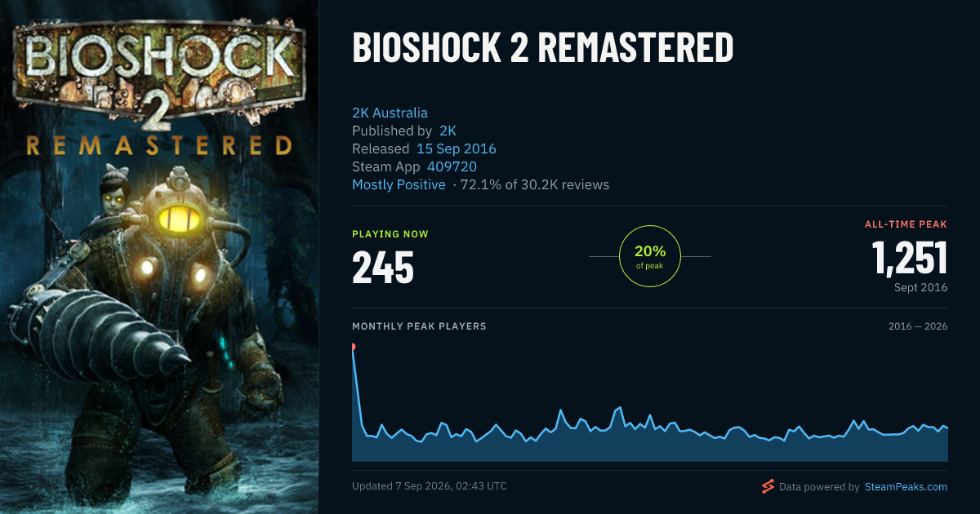Click the Bioshock 2 Remastered title heading
Image resolution: width=980 pixels, height=514 pixels.
tap(543, 47)
